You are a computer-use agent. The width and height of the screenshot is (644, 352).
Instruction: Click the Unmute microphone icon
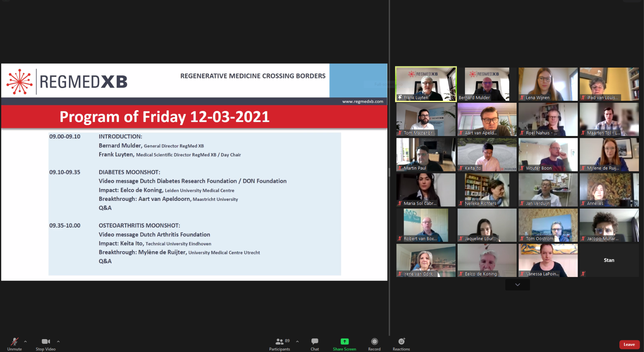(x=14, y=342)
